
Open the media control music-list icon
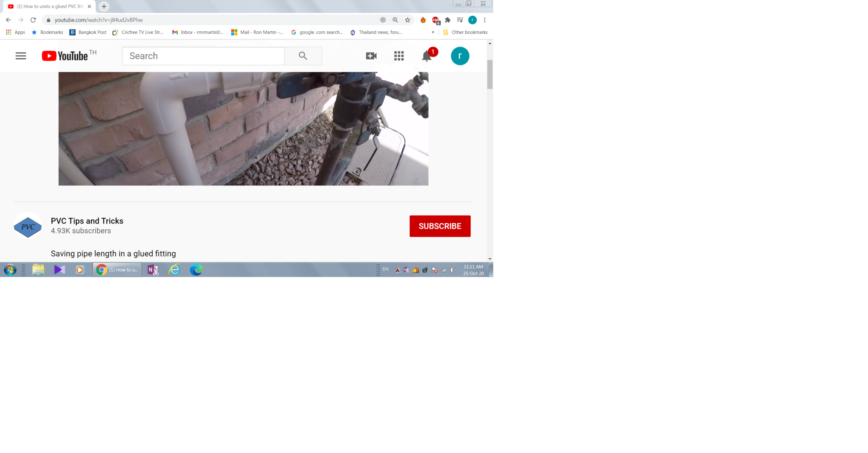tap(460, 20)
